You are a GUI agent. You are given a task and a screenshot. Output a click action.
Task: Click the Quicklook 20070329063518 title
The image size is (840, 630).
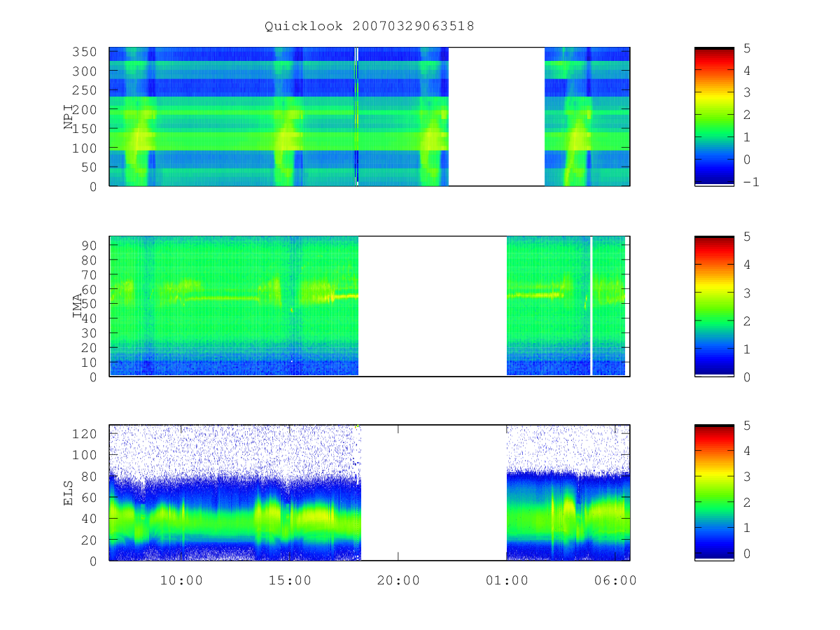[x=369, y=27]
